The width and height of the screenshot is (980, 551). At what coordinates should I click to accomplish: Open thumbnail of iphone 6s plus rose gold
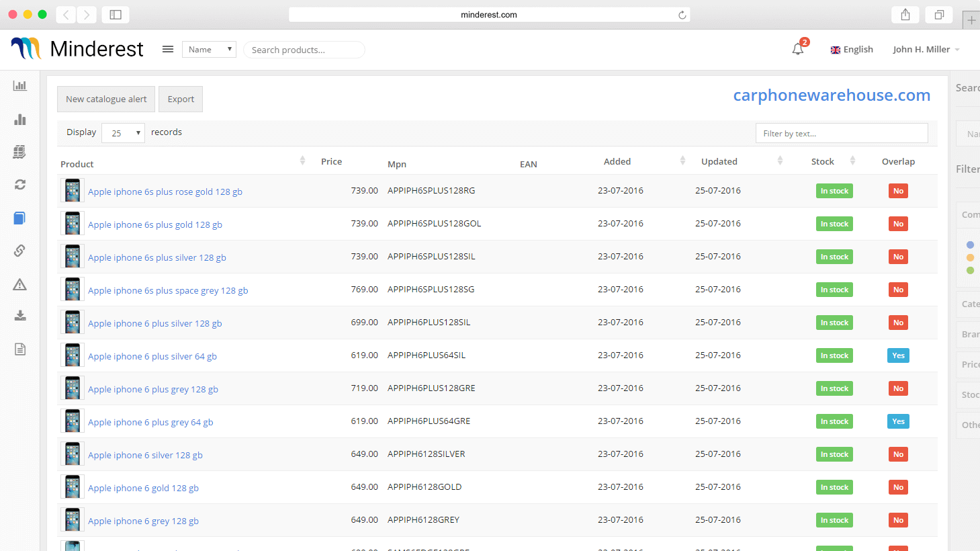pos(73,191)
